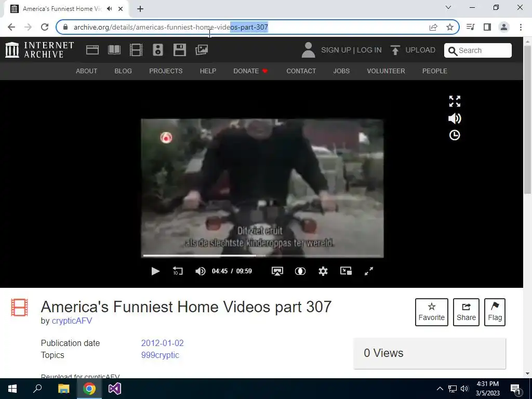
Task: Open the CONTACT menu item
Action: pyautogui.click(x=301, y=71)
